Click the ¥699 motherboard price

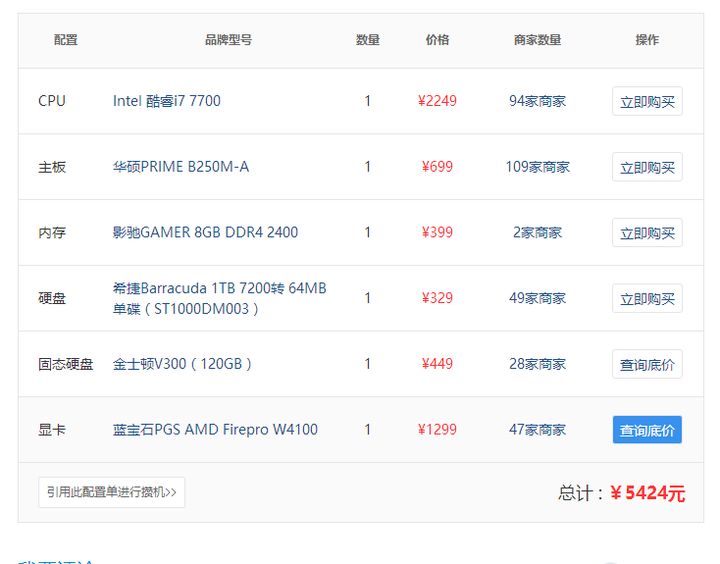coord(437,167)
